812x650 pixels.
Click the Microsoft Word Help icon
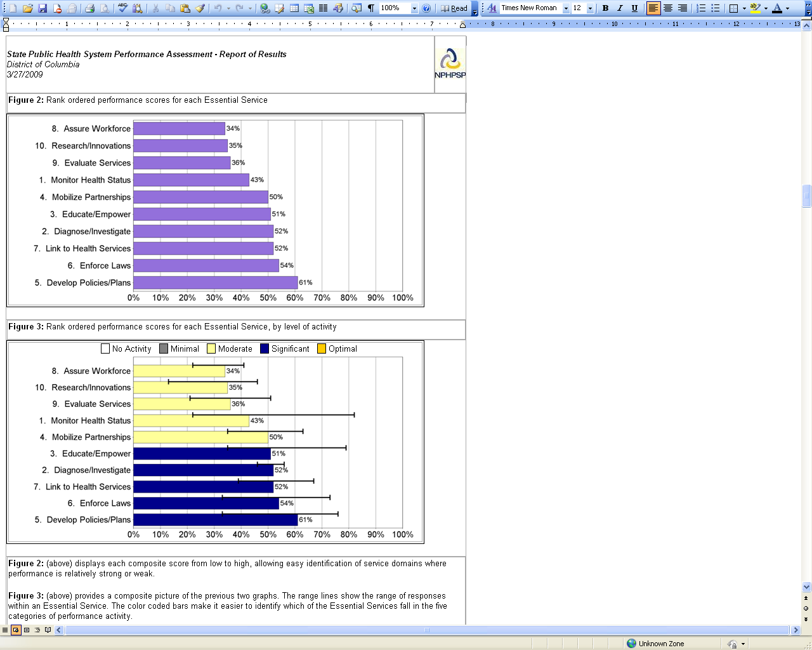426,8
